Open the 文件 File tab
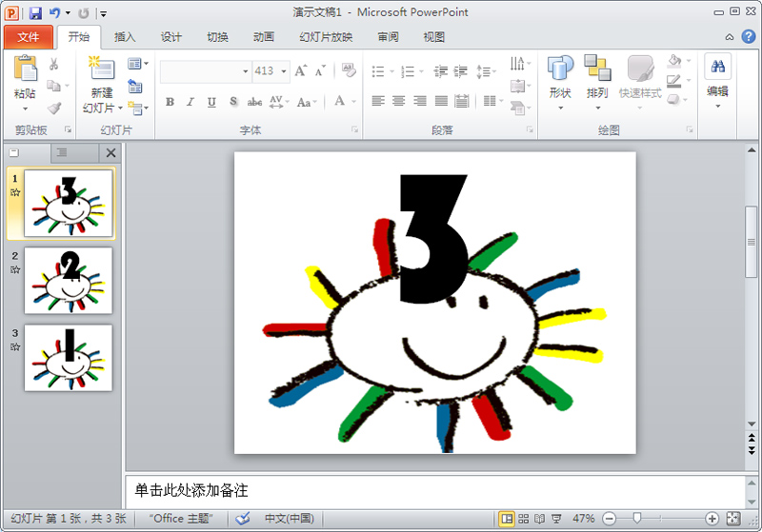The height and width of the screenshot is (532, 762). click(x=29, y=37)
